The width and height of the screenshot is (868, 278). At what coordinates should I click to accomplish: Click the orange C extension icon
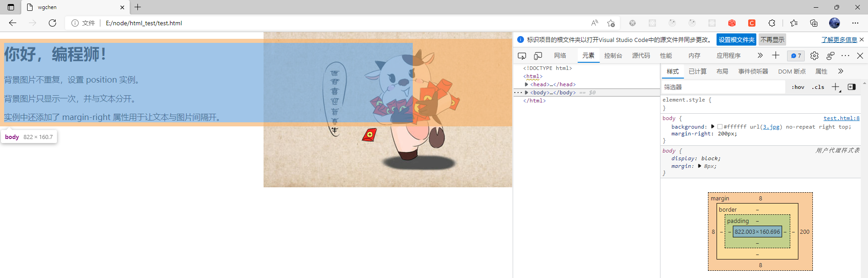coord(752,23)
